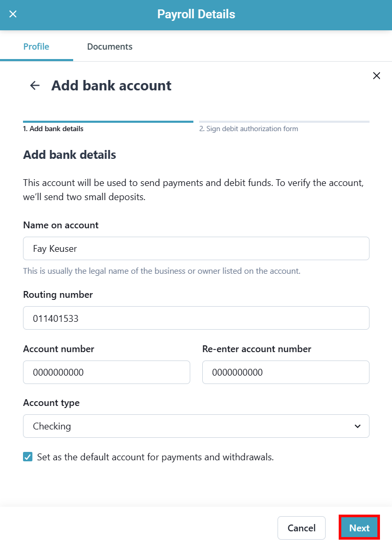Switch to the Profile tab
The width and height of the screenshot is (392, 547).
tap(36, 46)
